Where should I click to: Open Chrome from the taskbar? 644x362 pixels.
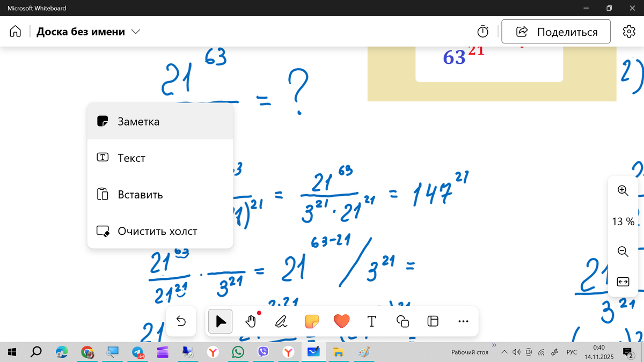tap(87, 352)
